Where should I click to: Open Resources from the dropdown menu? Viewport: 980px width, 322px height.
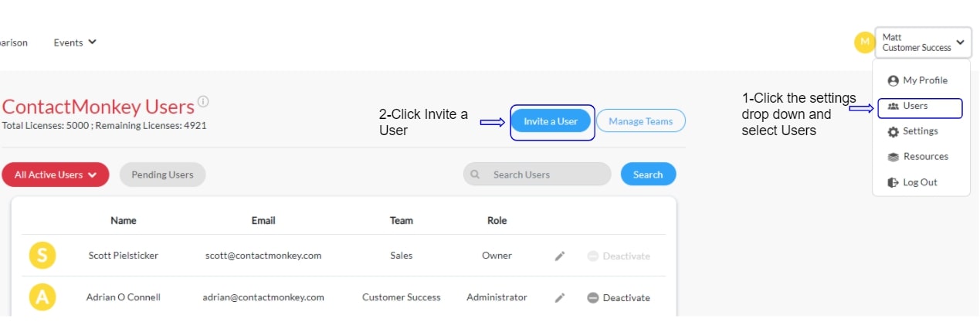tap(917, 157)
